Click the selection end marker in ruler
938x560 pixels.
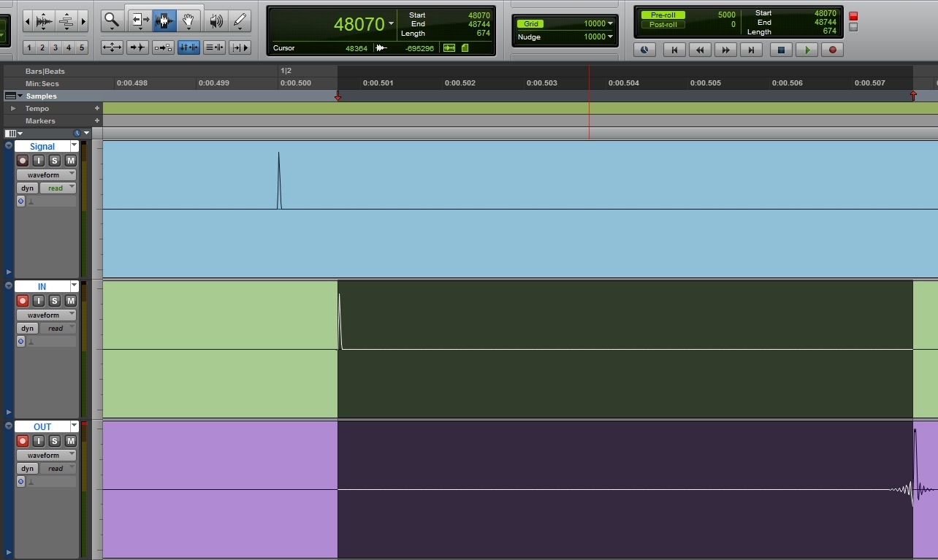point(913,96)
